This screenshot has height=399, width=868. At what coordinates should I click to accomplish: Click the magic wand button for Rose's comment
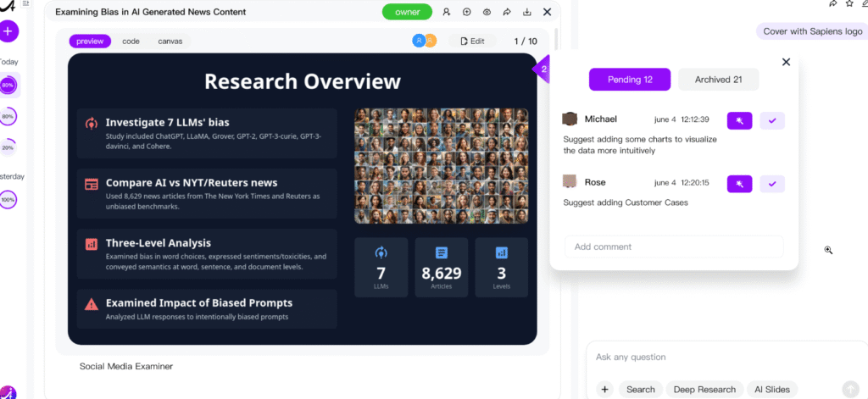point(739,183)
